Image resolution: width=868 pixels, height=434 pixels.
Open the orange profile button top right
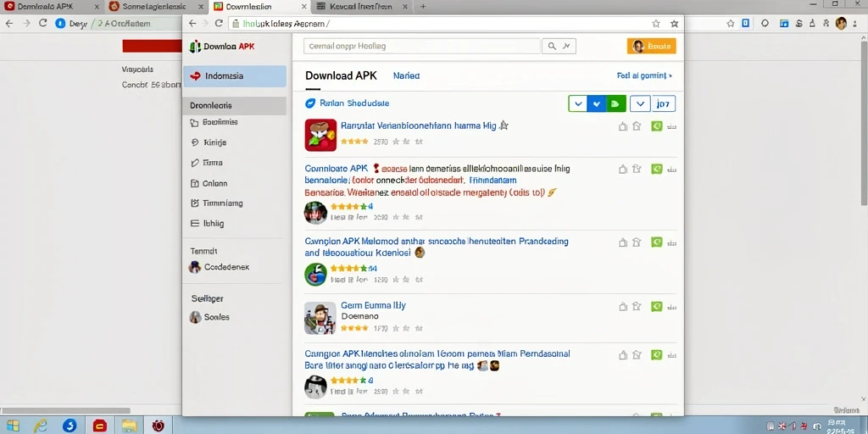click(x=652, y=47)
